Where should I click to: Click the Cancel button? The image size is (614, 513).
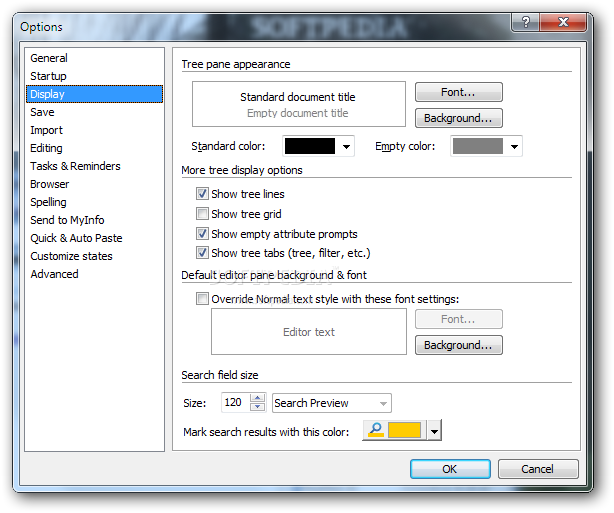pyautogui.click(x=538, y=469)
